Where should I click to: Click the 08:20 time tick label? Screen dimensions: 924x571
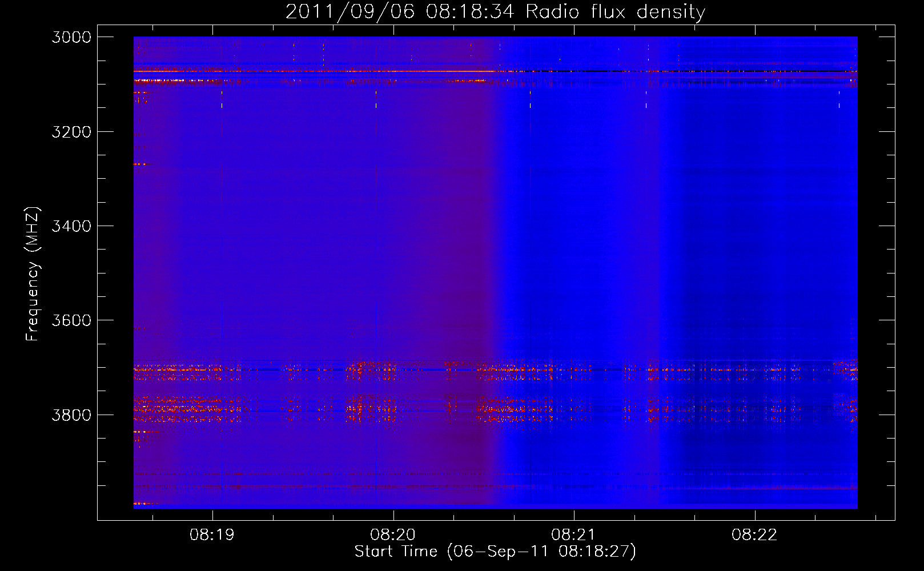(393, 535)
